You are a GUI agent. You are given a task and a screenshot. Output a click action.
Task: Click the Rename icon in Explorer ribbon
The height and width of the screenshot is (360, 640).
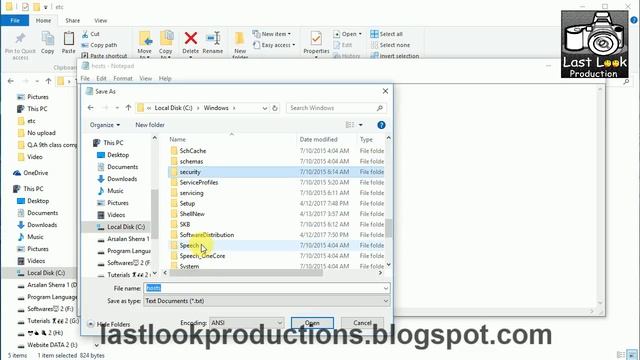click(x=213, y=38)
